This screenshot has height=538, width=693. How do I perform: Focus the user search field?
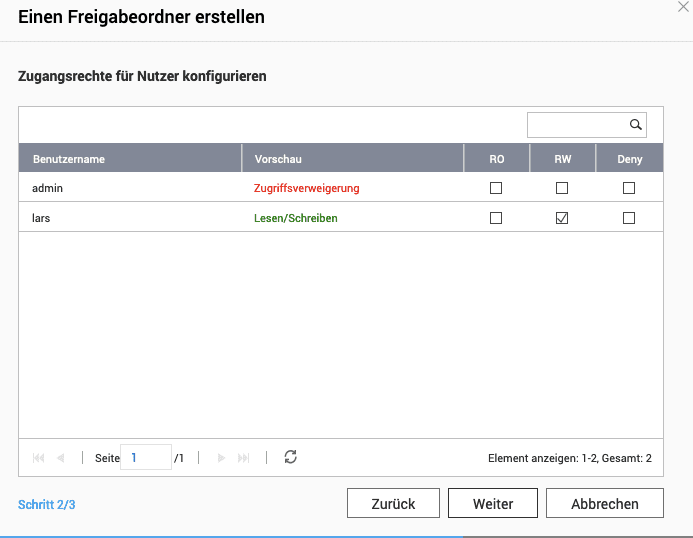(x=577, y=125)
